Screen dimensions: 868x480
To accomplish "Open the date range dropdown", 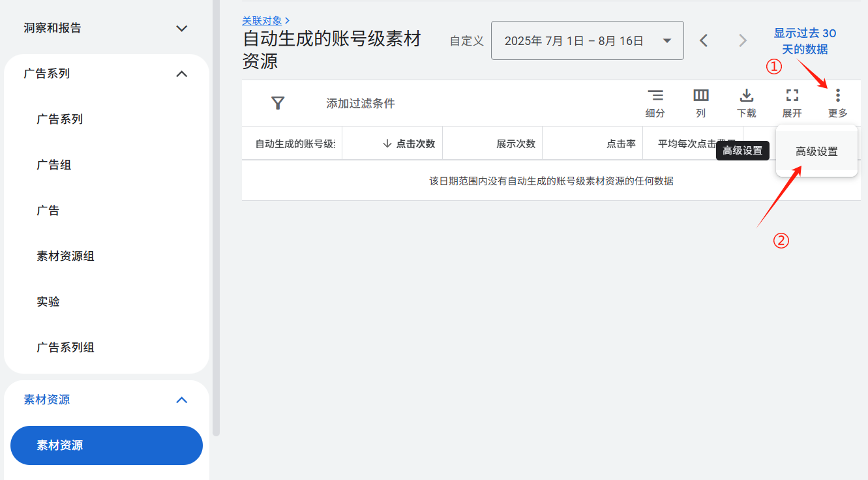I will 587,40.
